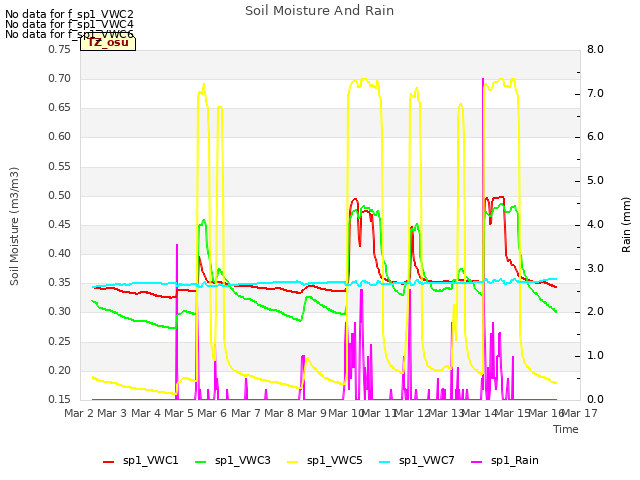Click the No data for f_sp1_VWC4 message
Screen dimensions: 640x480
point(69,24)
